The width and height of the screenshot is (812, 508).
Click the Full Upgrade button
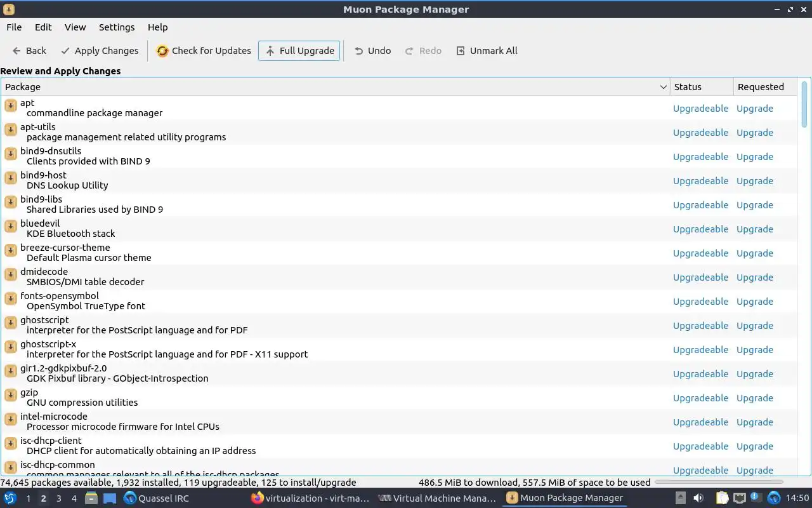(299, 51)
